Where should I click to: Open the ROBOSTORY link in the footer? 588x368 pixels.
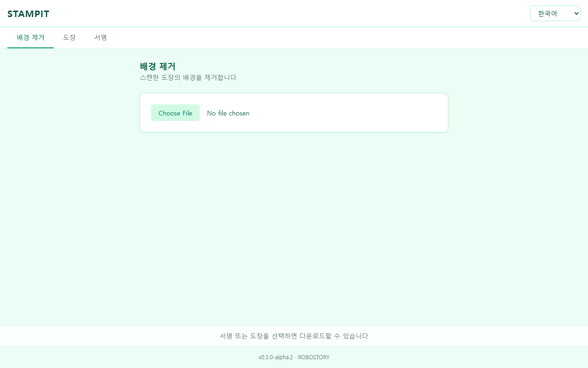(x=314, y=357)
